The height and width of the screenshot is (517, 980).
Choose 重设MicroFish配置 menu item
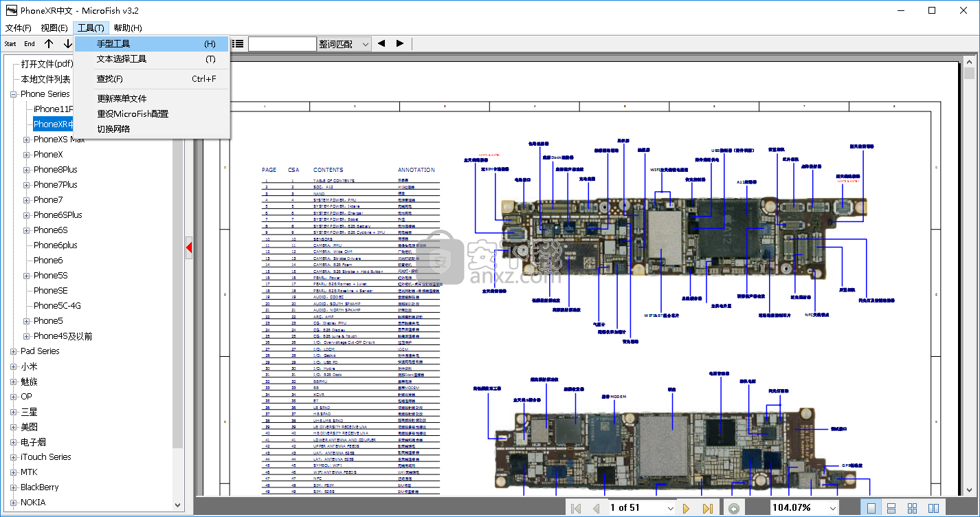[x=151, y=114]
